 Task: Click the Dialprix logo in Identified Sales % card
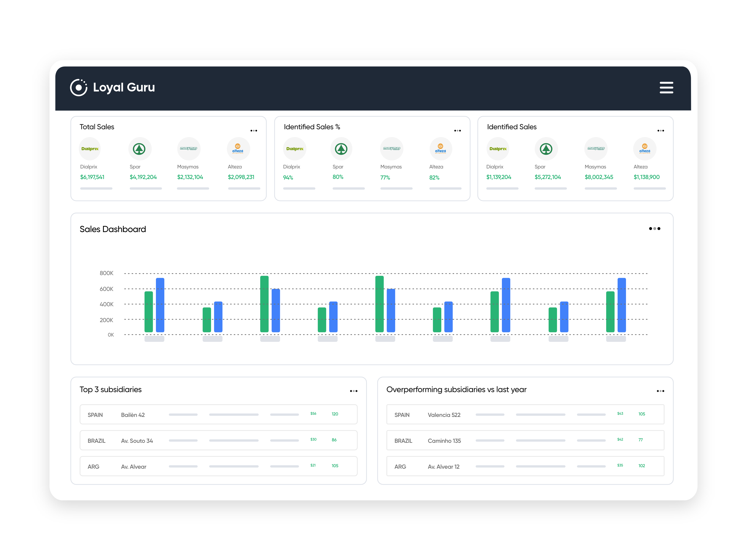point(295,149)
